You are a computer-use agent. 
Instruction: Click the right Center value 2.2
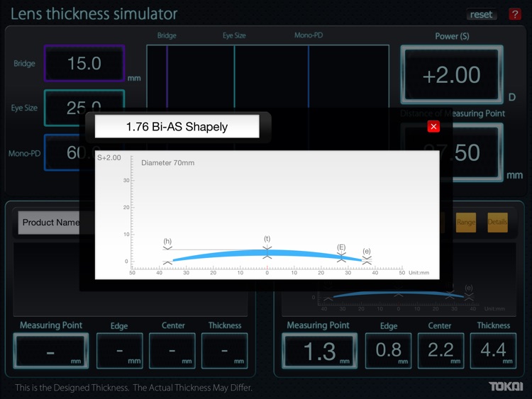tap(440, 351)
